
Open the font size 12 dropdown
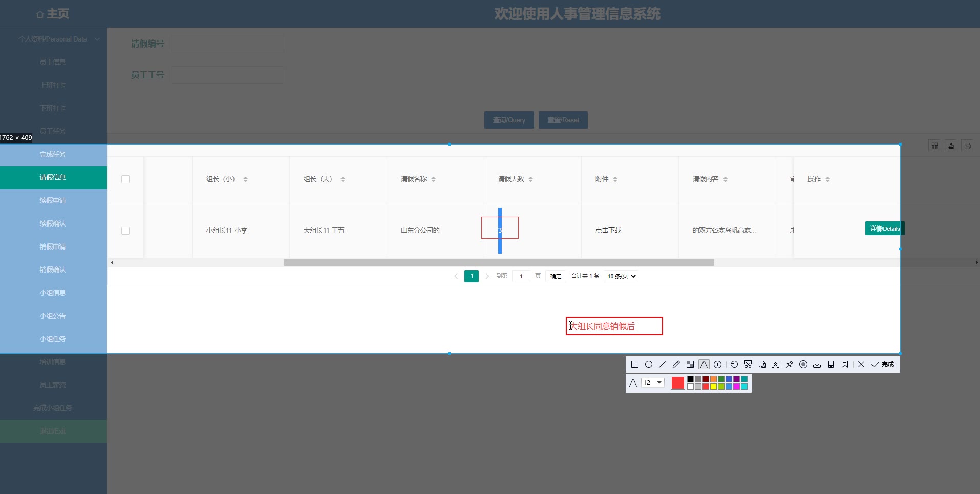tap(653, 383)
